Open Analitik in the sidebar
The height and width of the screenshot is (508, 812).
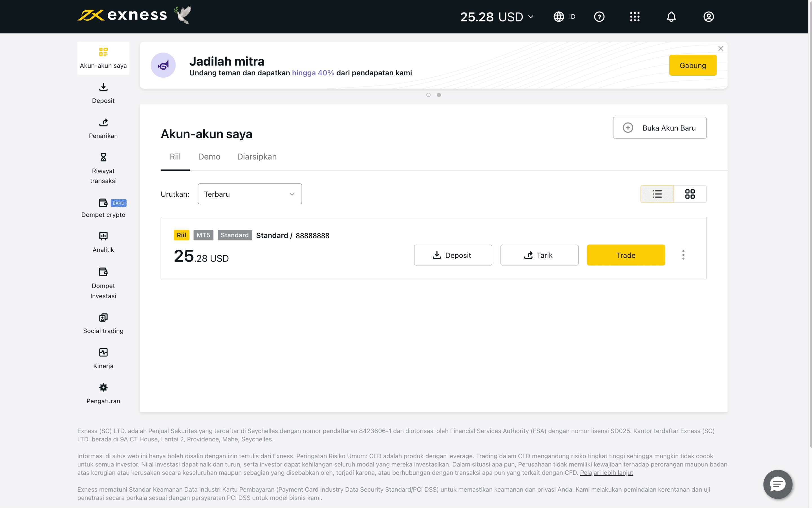[103, 242]
